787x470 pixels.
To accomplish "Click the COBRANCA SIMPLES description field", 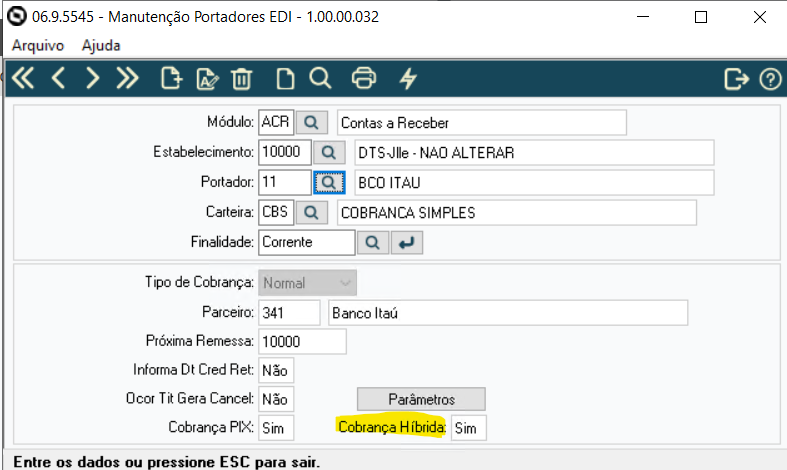I will 517,212.
